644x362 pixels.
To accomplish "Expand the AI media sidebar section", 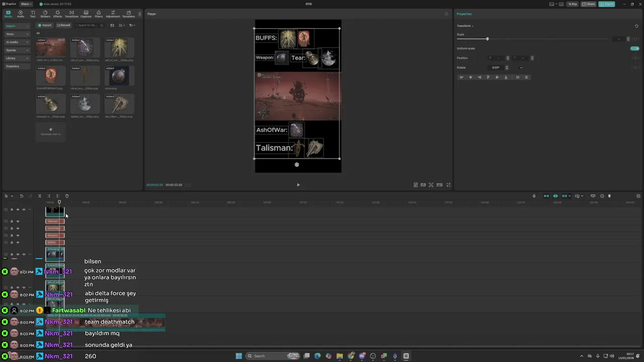I will tap(17, 42).
